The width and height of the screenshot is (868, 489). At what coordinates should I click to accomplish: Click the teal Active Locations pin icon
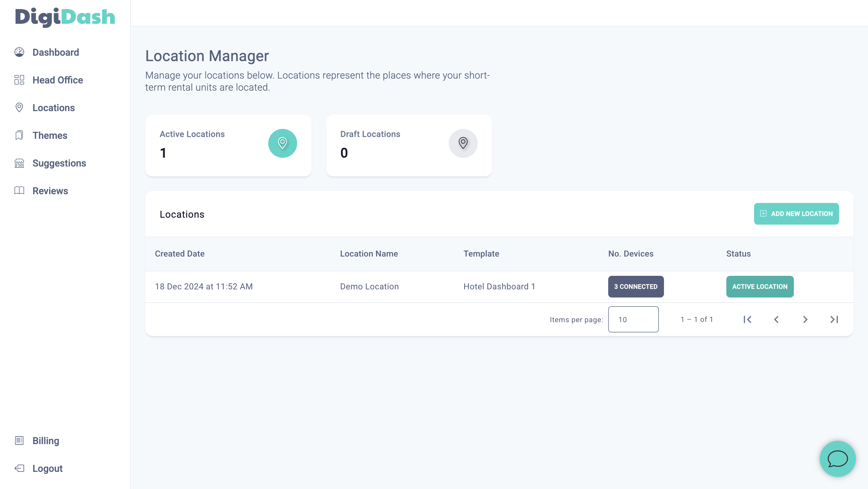tap(282, 143)
